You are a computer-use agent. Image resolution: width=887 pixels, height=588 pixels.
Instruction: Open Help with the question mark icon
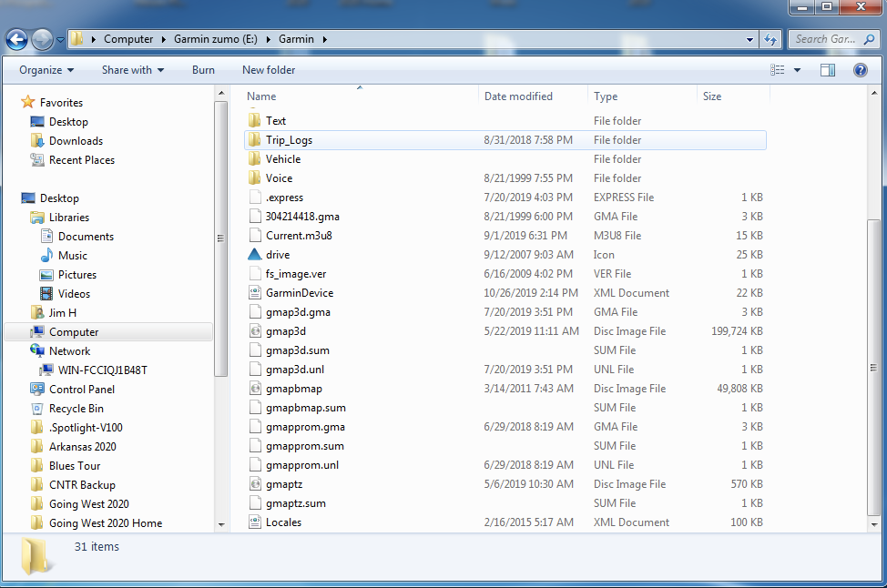pyautogui.click(x=861, y=70)
